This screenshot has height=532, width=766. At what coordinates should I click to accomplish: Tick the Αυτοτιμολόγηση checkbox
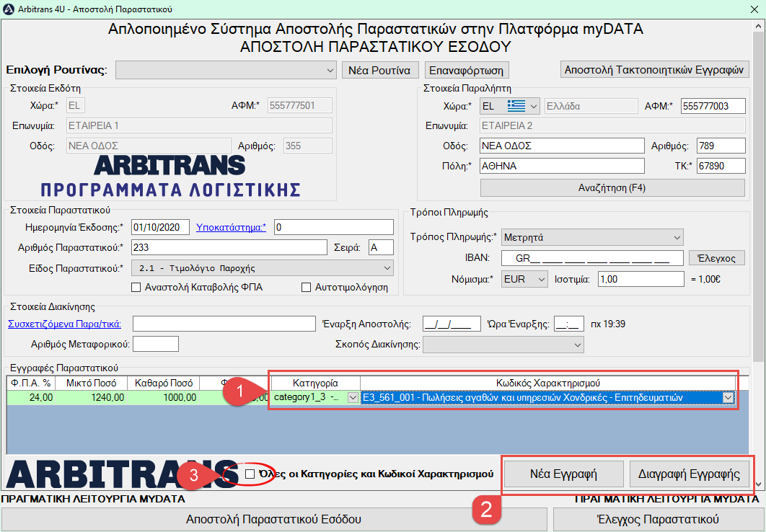(307, 288)
